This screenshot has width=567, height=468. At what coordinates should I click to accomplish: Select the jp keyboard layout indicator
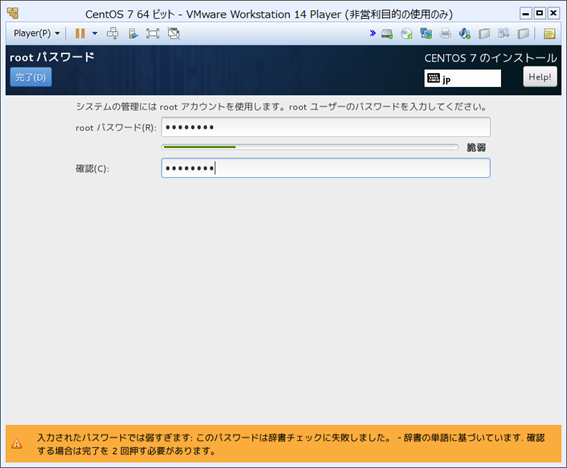coord(462,78)
